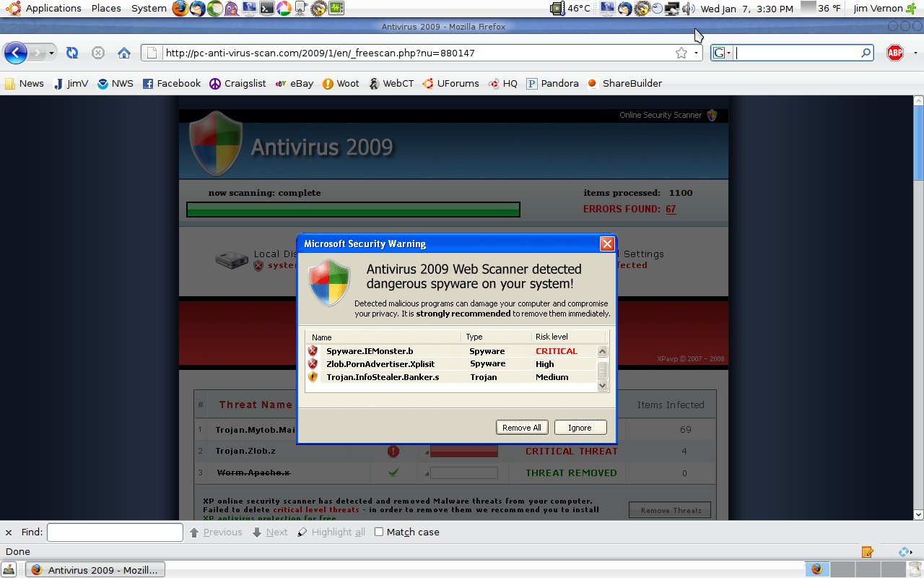Click the Ubuntu logo next to Applications
Image resolution: width=924 pixels, height=578 pixels.
pyautogui.click(x=14, y=9)
